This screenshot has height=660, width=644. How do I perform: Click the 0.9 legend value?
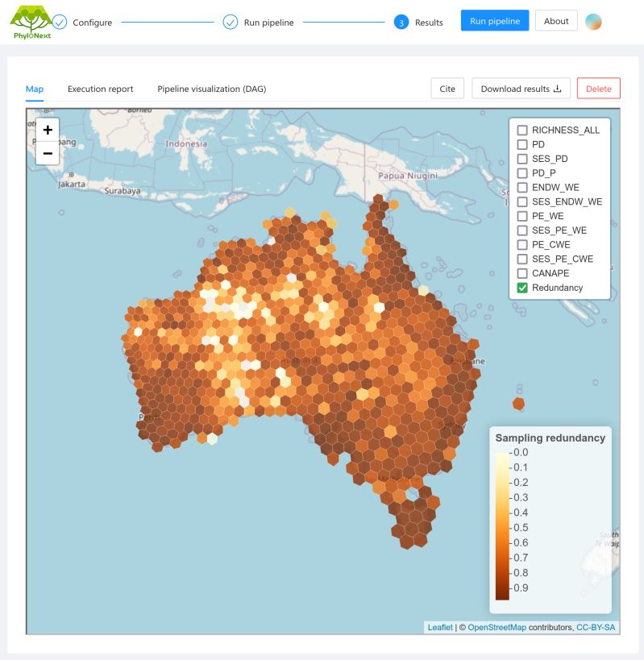click(521, 587)
